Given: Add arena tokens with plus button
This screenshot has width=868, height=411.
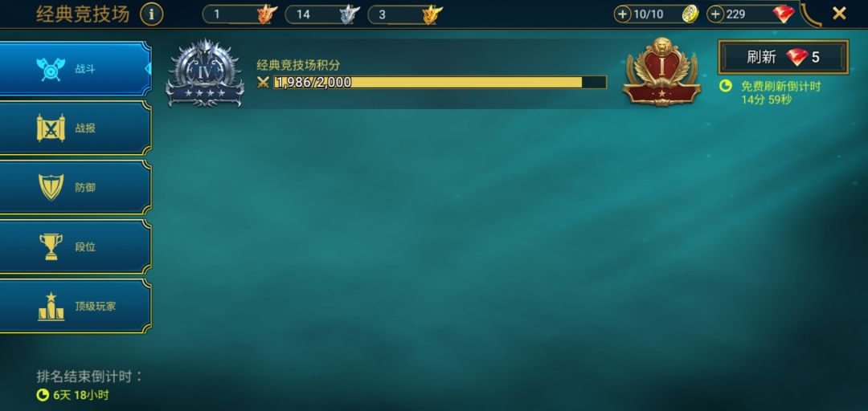Looking at the screenshot, I should (x=623, y=14).
